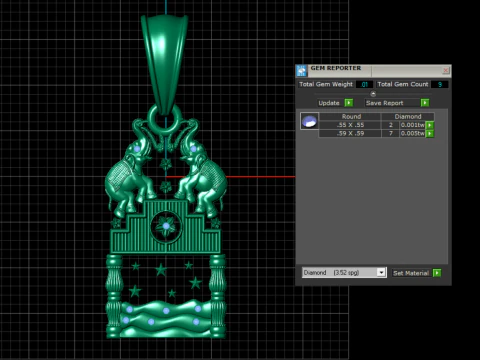Click the Round column header
Image resolution: width=480 pixels, height=360 pixels.
[351, 116]
